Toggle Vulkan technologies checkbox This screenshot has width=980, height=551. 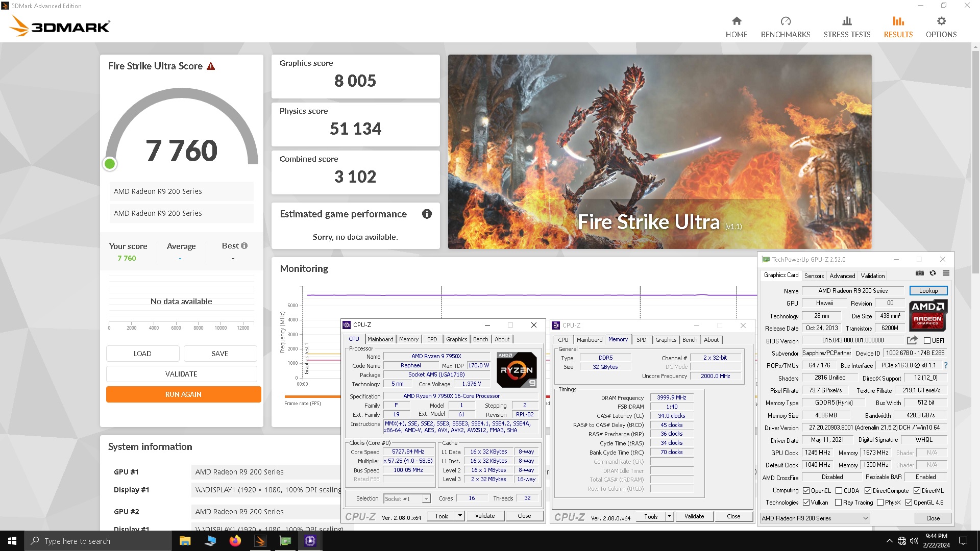[806, 503]
